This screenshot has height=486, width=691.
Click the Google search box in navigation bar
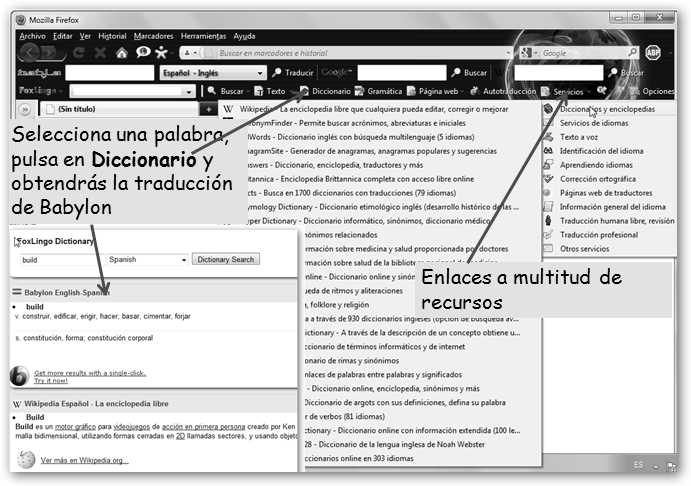(590, 52)
